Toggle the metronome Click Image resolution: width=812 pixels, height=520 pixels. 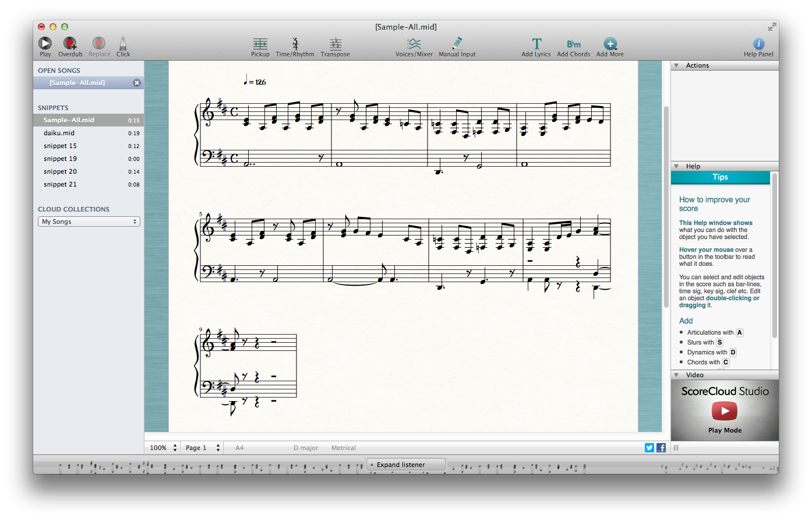click(x=123, y=44)
